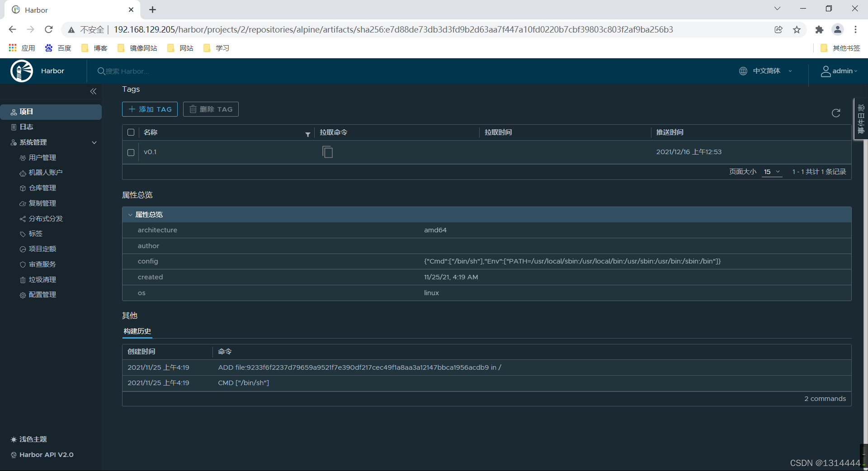Share this page icon in address bar
Image resolution: width=868 pixels, height=471 pixels.
778,29
